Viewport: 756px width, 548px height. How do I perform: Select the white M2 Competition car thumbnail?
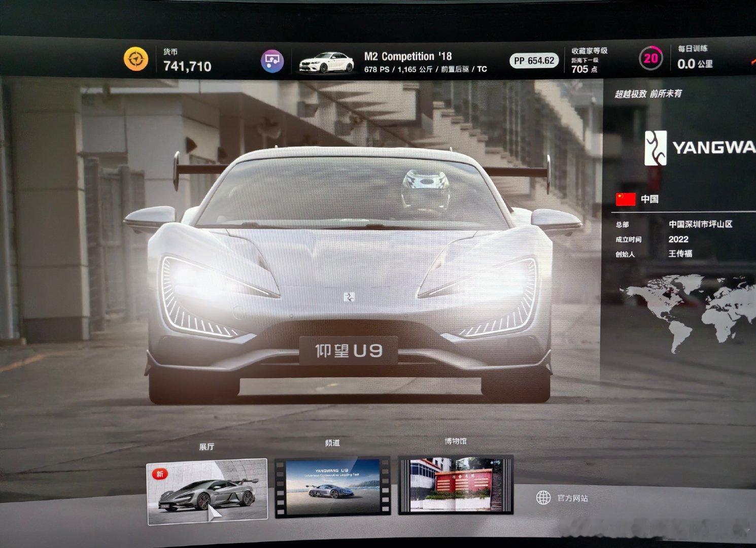point(326,62)
